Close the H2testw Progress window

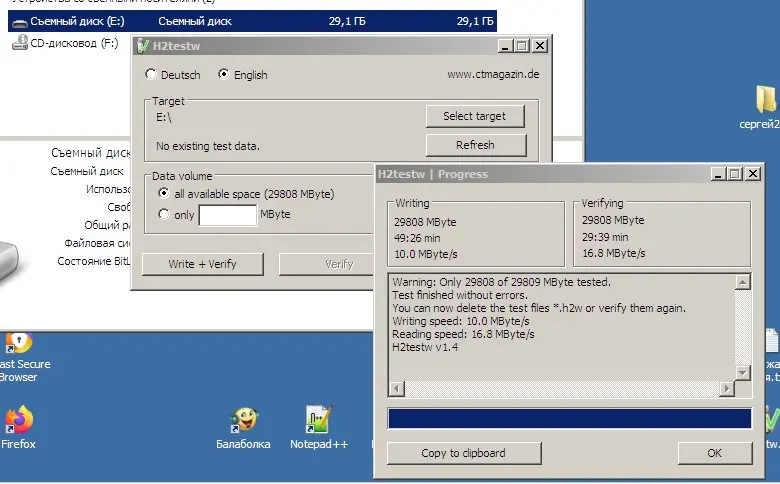point(753,174)
